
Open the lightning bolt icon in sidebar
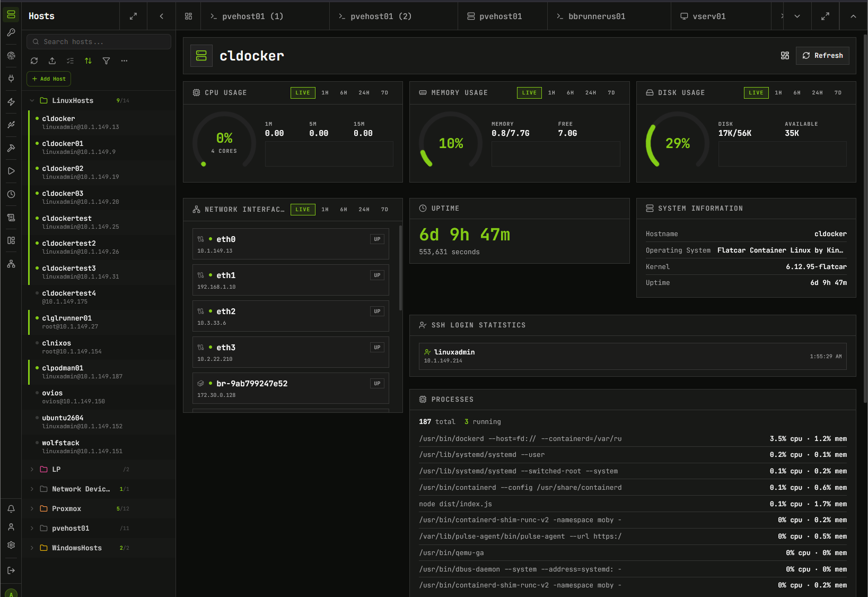coord(11,102)
